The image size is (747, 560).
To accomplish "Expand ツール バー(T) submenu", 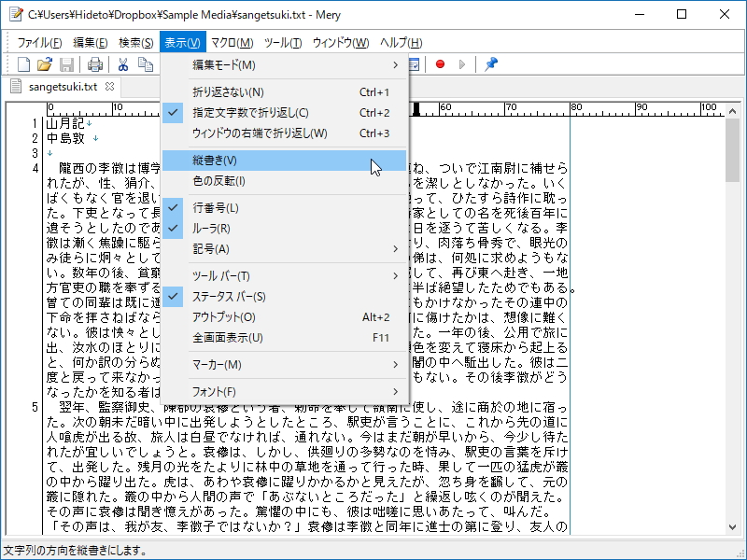I will [x=285, y=275].
